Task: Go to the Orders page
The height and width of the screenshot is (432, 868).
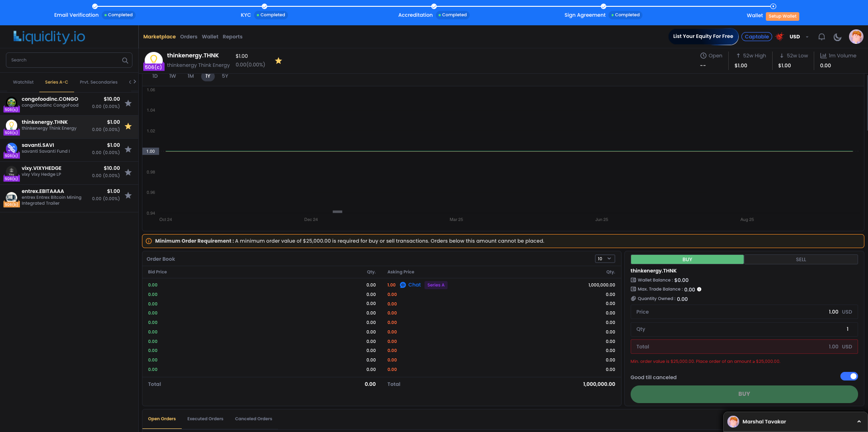Action: point(189,37)
